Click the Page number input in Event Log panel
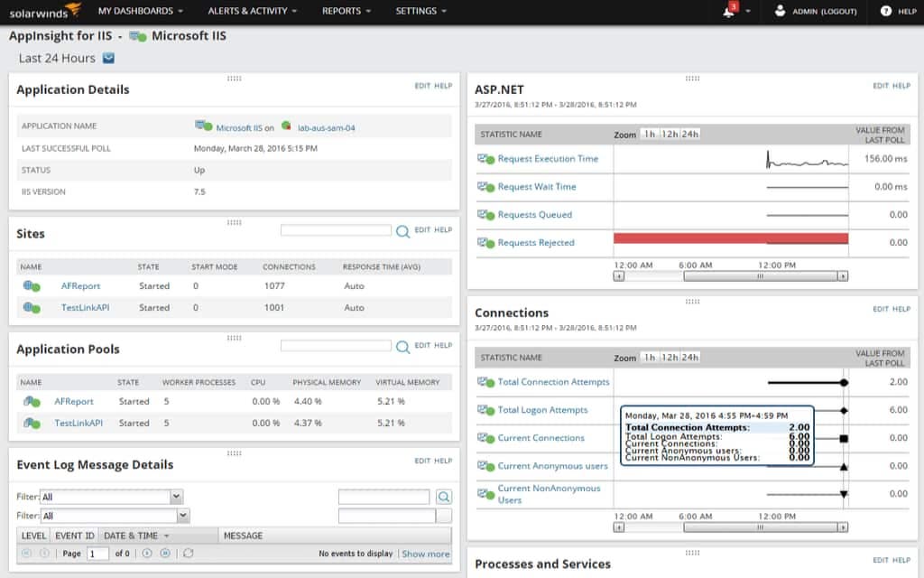Screen dimensions: 924x578 tap(97, 554)
